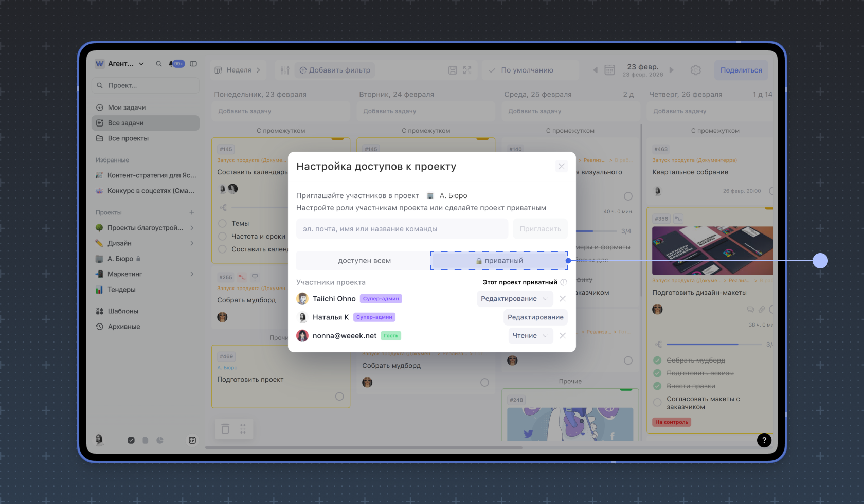Click the «Поделиться» button
This screenshot has height=504, width=864.
[x=741, y=70]
